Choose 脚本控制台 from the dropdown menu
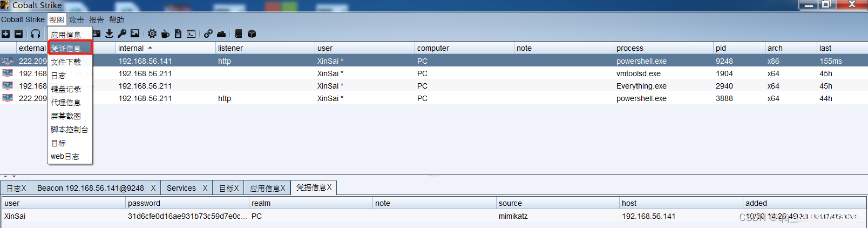Screen dimensions: 868x228 coord(70,129)
